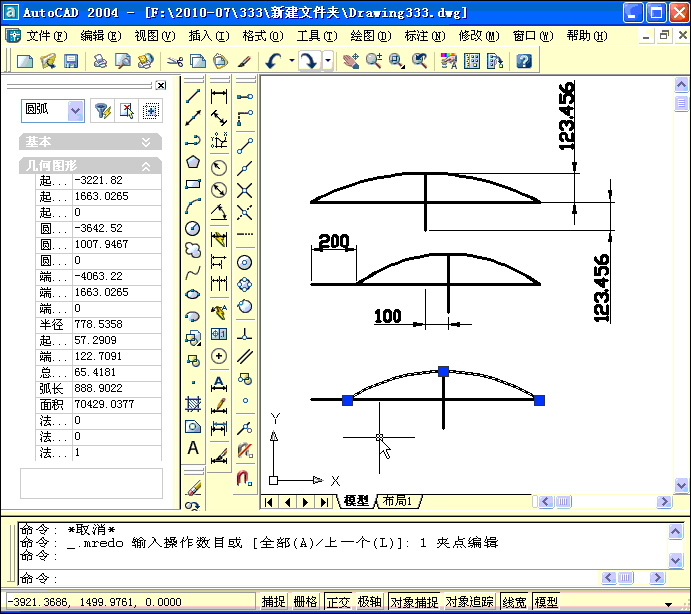Click the New drawing icon
This screenshot has width=691, height=614.
tap(25, 61)
